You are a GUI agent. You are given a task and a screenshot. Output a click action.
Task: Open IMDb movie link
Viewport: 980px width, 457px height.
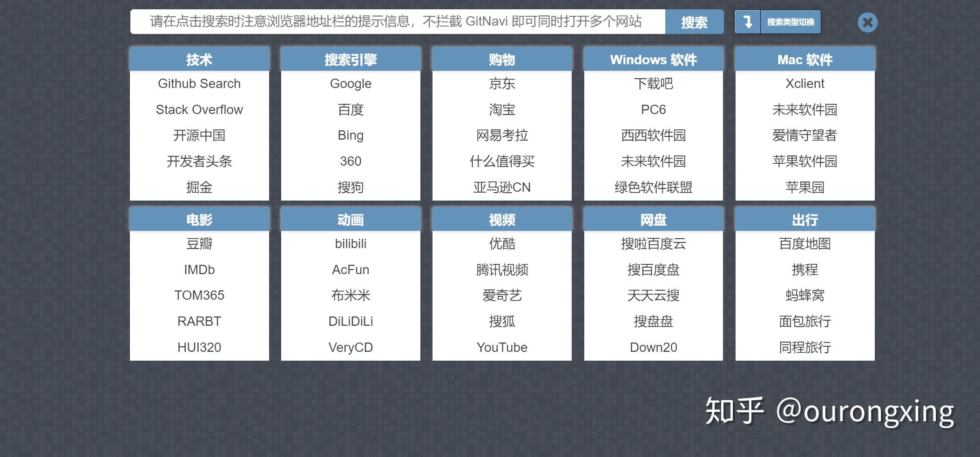199,270
